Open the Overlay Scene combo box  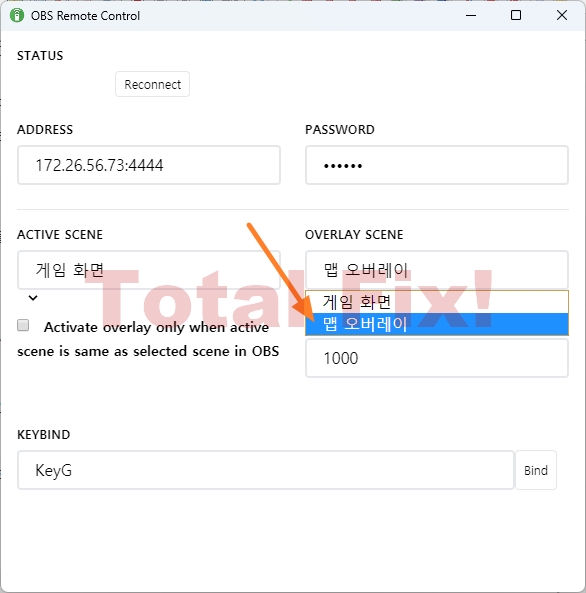click(x=437, y=270)
